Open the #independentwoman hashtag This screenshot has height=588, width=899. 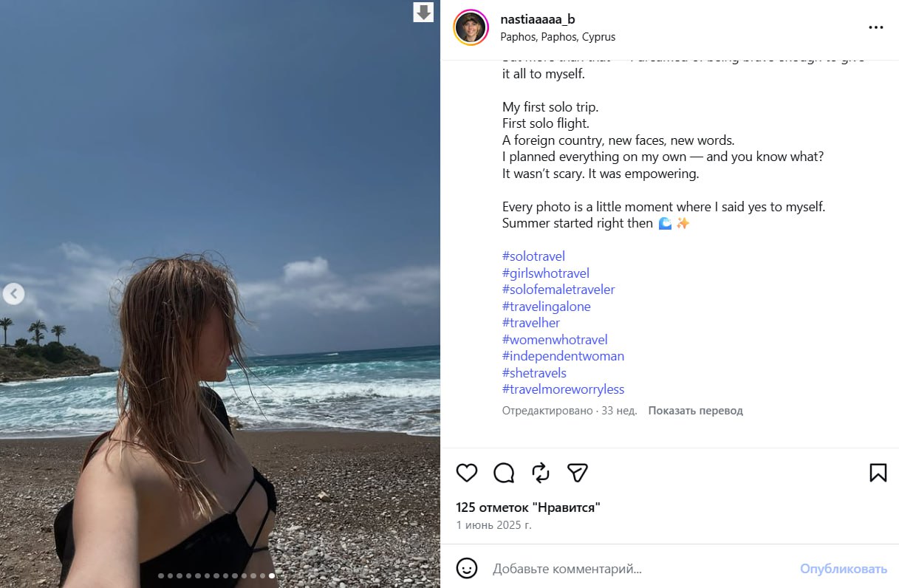(563, 356)
